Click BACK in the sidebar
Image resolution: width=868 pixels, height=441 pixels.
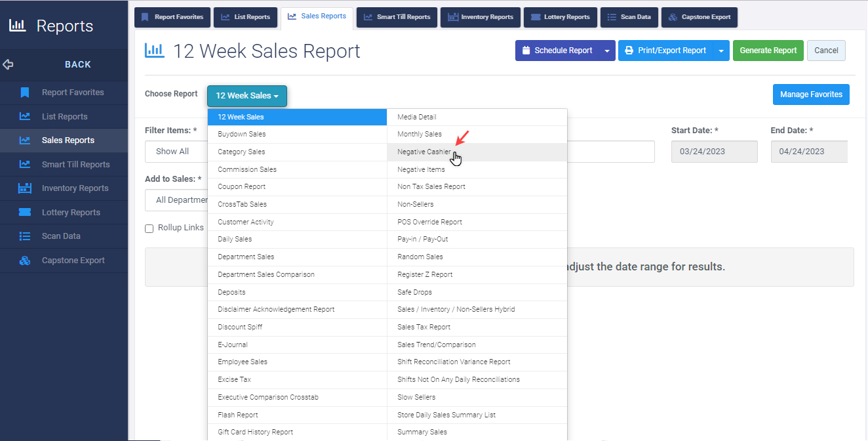click(78, 64)
